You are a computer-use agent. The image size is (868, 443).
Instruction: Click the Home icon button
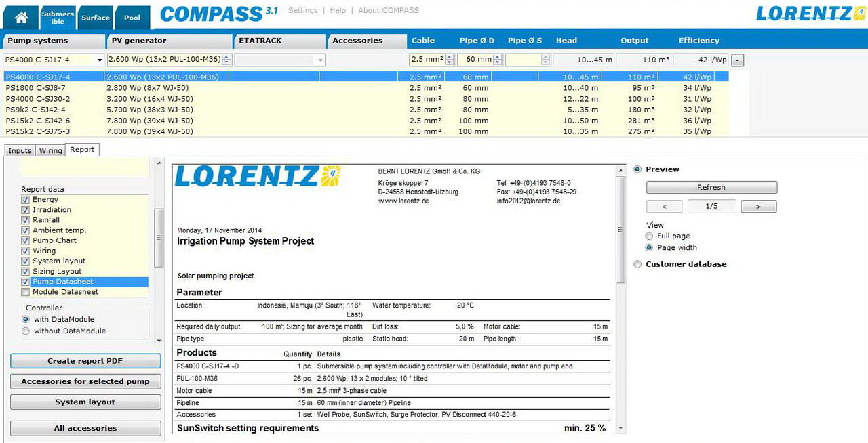click(21, 18)
